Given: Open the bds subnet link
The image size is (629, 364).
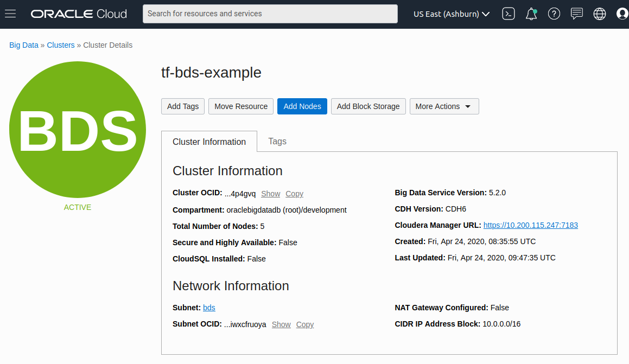Looking at the screenshot, I should (x=209, y=308).
